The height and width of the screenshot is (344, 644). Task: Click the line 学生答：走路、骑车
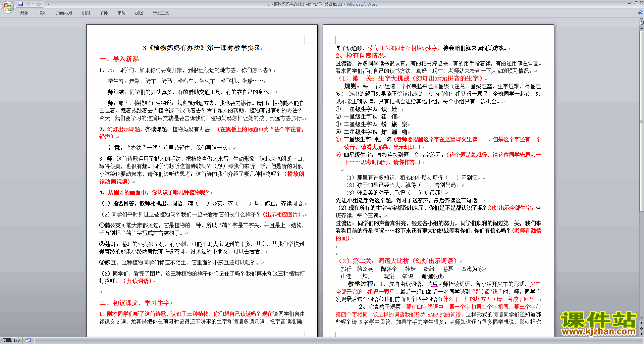185,81
